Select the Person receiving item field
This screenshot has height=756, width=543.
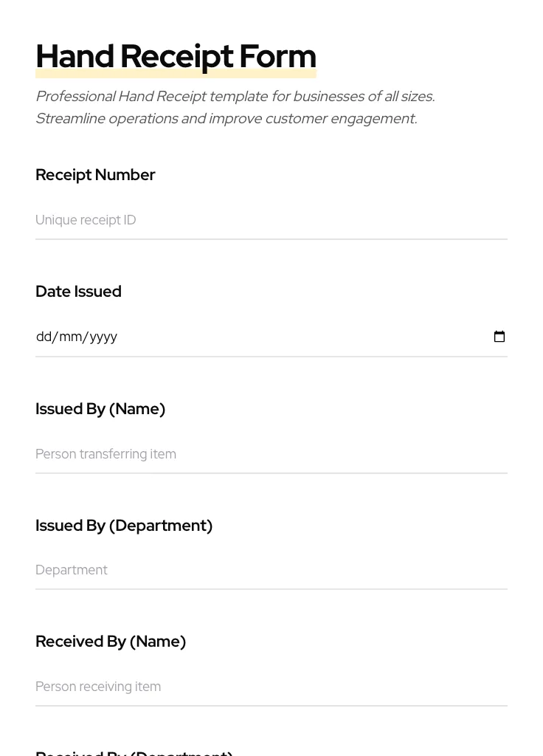click(98, 687)
